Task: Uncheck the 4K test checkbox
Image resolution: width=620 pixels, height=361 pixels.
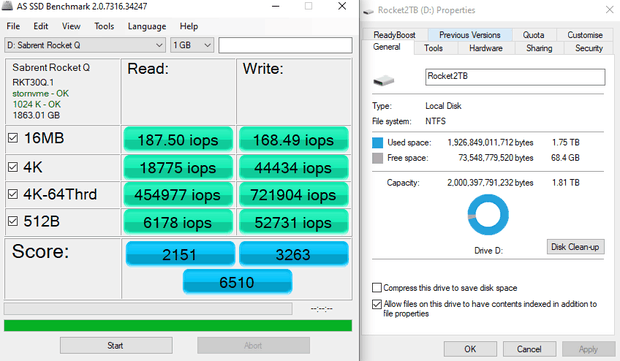Action: click(13, 167)
